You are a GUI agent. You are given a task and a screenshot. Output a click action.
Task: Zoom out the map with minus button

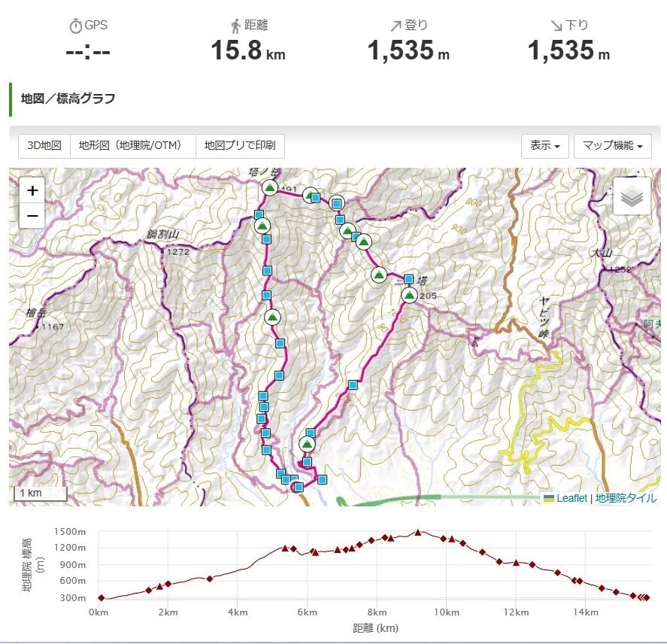pyautogui.click(x=32, y=216)
